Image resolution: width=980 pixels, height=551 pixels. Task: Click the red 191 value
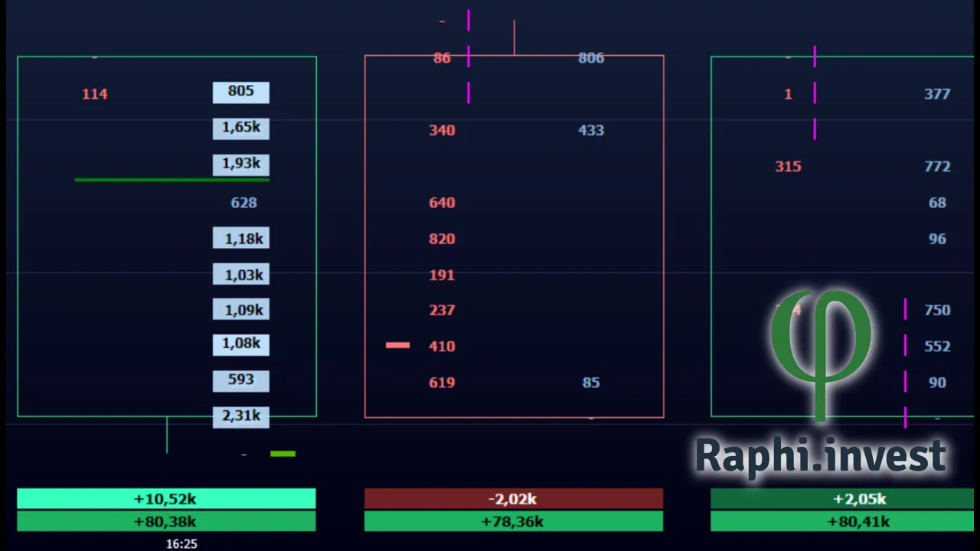[442, 275]
